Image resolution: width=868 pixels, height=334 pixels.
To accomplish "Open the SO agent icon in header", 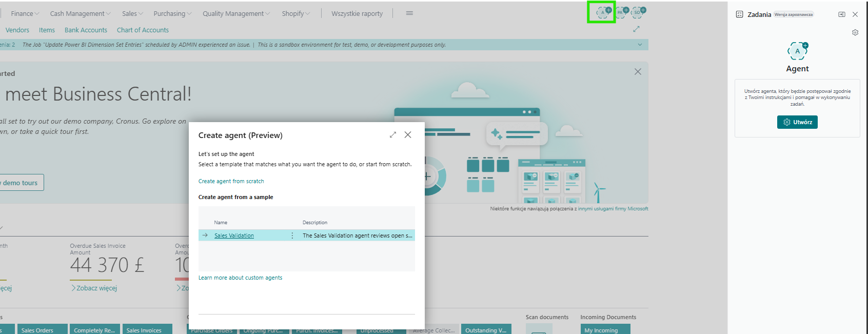I will (x=639, y=12).
